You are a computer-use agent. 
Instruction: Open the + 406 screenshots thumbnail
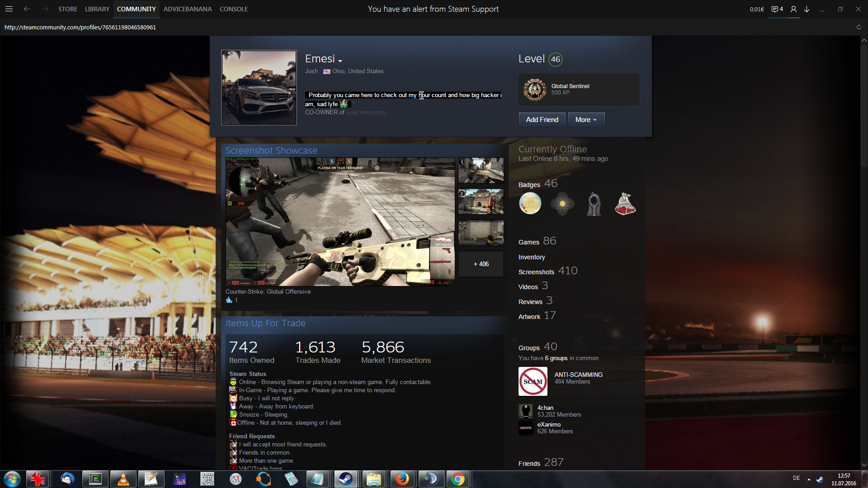click(481, 264)
